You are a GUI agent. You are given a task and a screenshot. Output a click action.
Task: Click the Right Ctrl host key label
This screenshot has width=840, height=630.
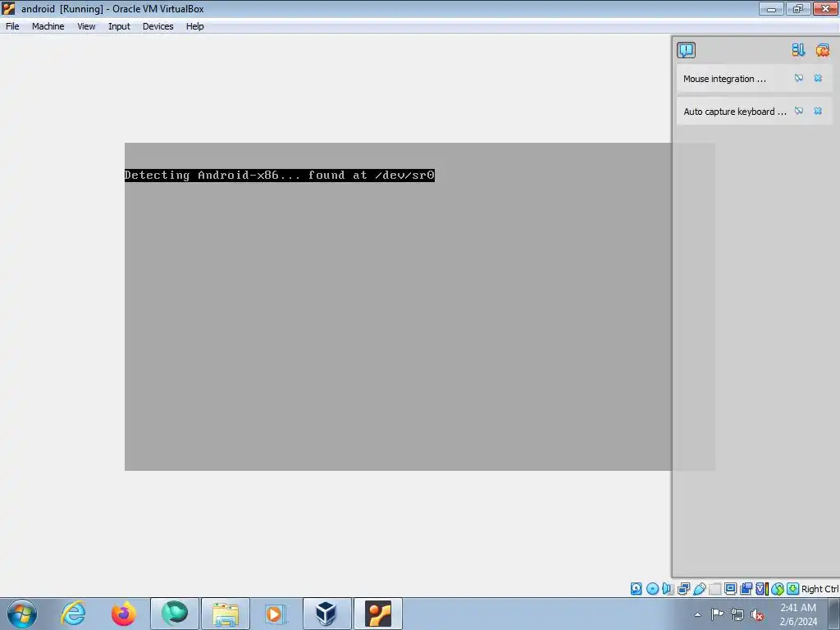820,589
